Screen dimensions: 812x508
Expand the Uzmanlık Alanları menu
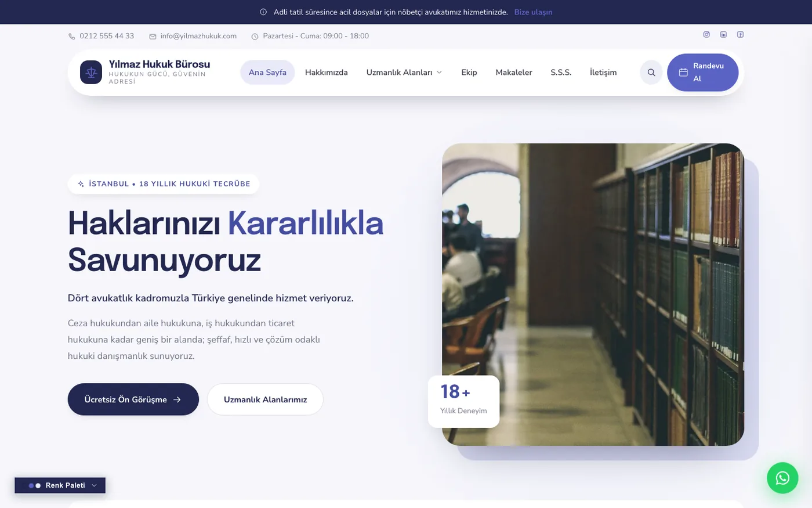(404, 73)
